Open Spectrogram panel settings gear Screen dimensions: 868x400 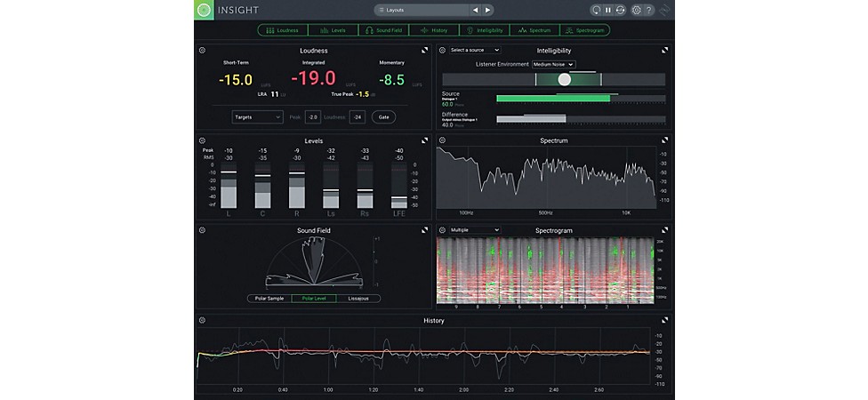[442, 230]
